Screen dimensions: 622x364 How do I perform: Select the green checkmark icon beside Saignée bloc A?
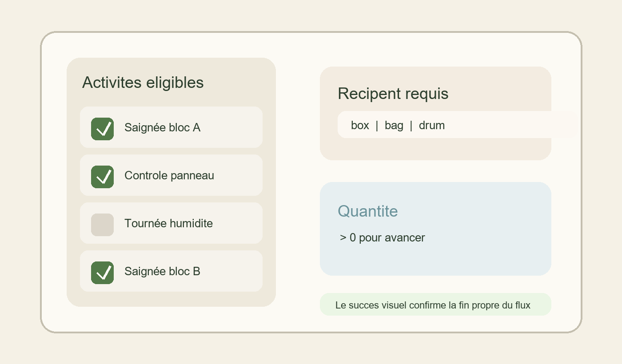(102, 129)
